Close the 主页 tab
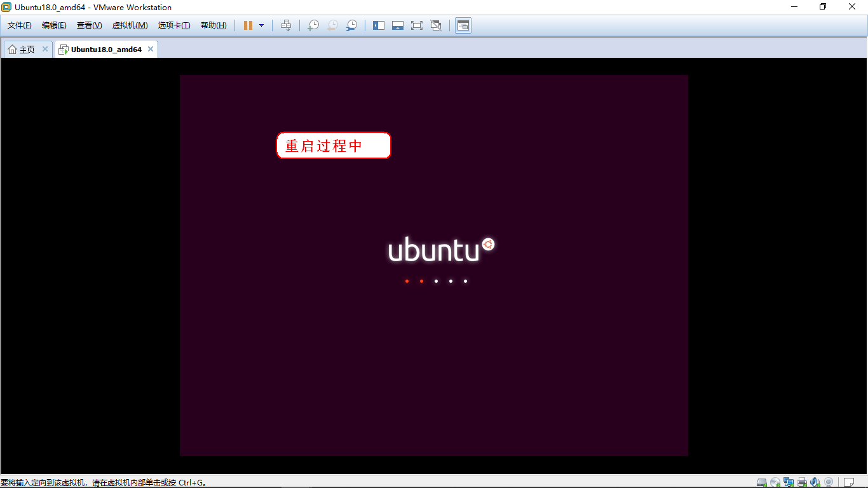 [x=45, y=49]
